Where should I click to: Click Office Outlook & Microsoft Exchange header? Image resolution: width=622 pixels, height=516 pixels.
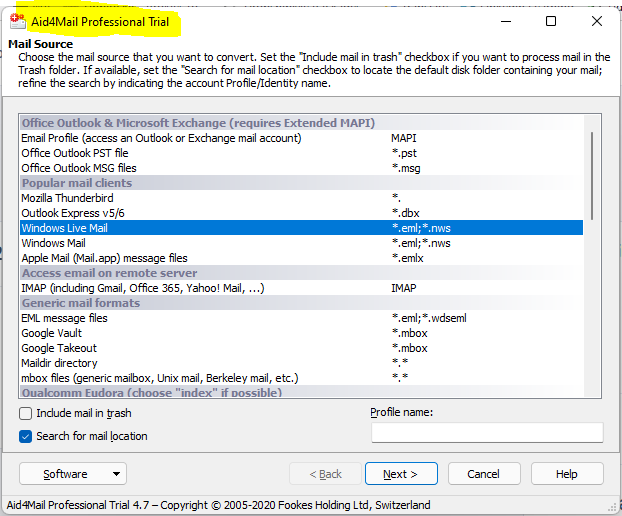pyautogui.click(x=301, y=123)
